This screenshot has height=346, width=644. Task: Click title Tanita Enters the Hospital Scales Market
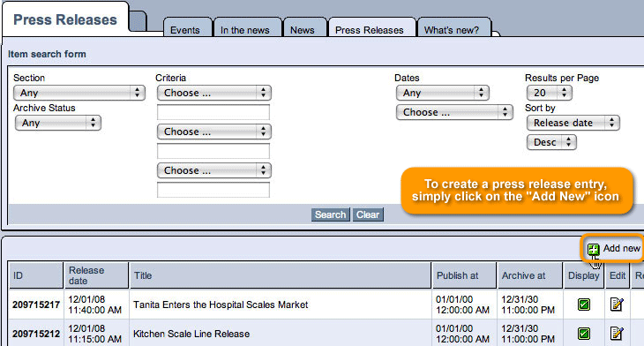(x=221, y=305)
